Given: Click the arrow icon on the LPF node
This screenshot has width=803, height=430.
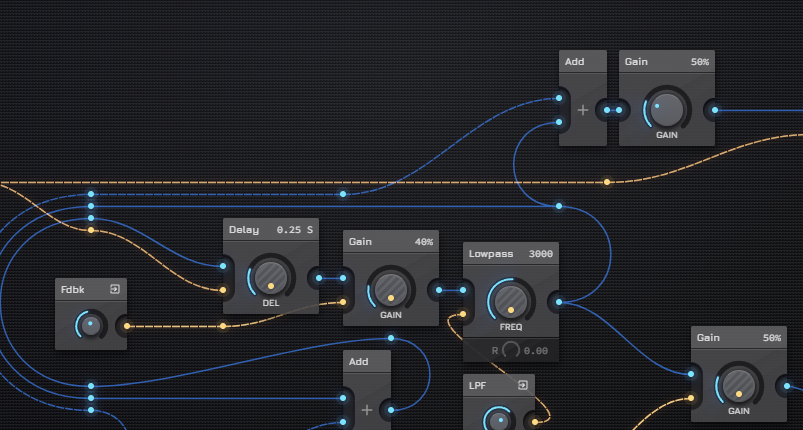Looking at the screenshot, I should [x=523, y=385].
